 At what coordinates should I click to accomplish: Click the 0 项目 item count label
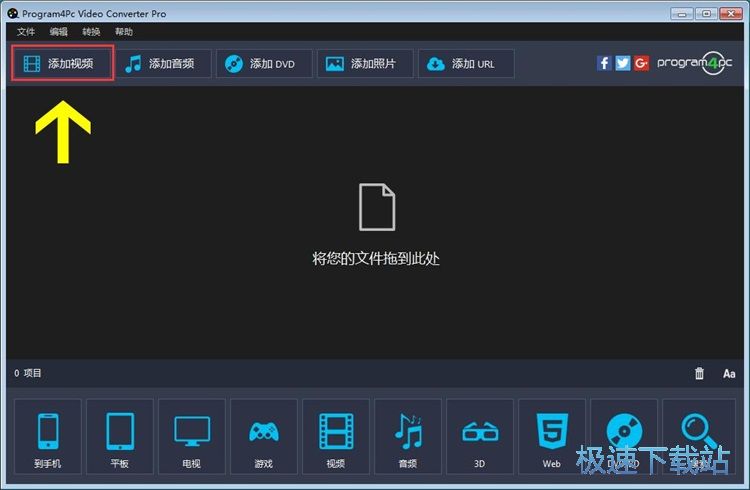tap(28, 373)
